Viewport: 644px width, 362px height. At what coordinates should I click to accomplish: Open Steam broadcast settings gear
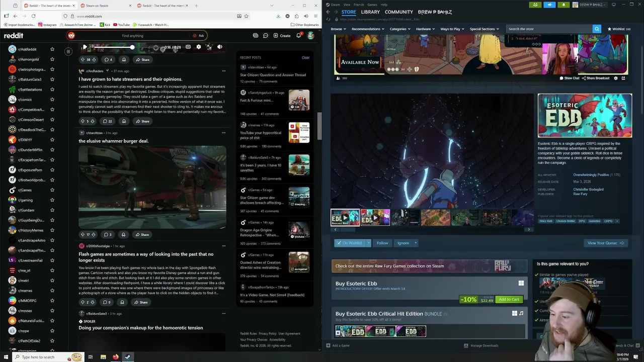[x=615, y=78]
